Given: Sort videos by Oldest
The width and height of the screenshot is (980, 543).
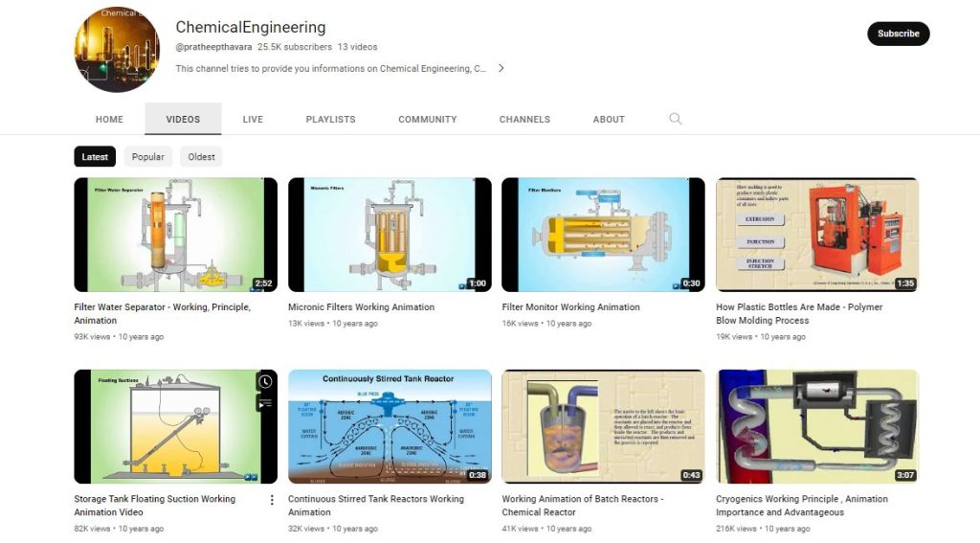Looking at the screenshot, I should 201,156.
